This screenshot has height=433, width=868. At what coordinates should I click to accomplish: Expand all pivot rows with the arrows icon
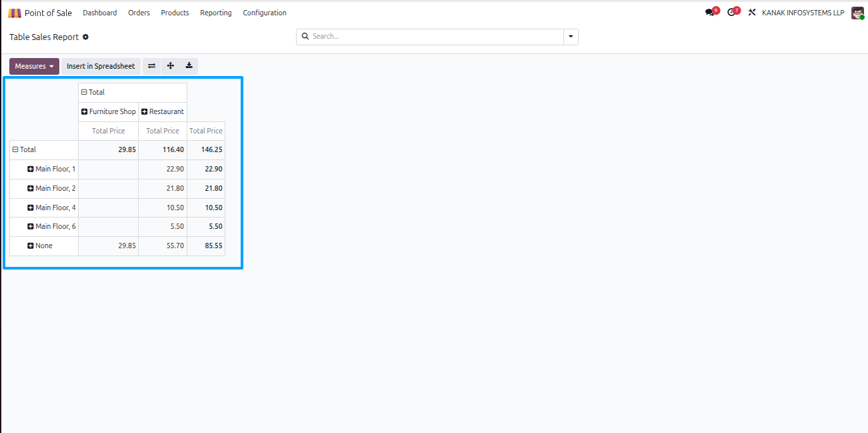click(170, 66)
